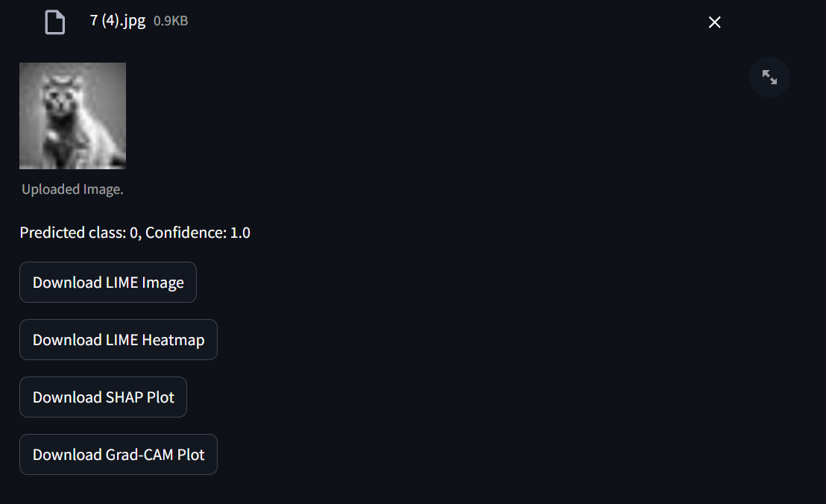Click the document icon beside the filename
The height and width of the screenshot is (504, 826).
tap(54, 22)
